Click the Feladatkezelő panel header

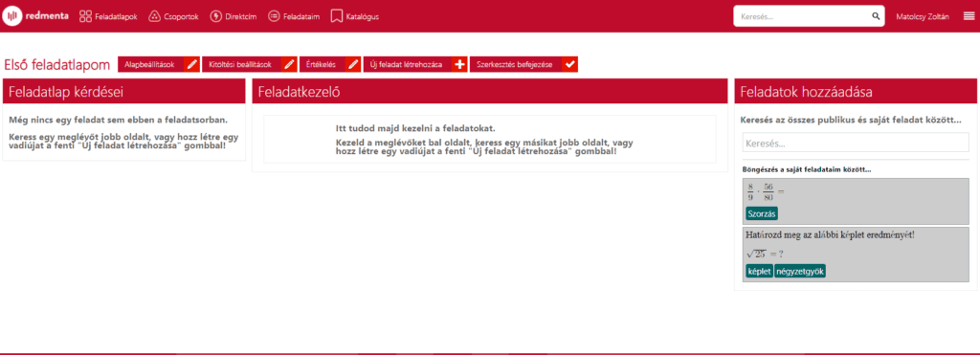click(x=489, y=91)
